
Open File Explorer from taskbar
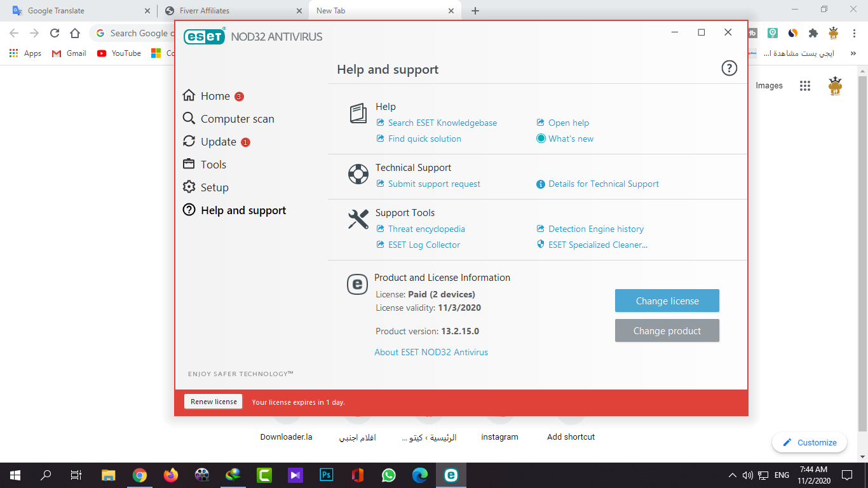109,475
